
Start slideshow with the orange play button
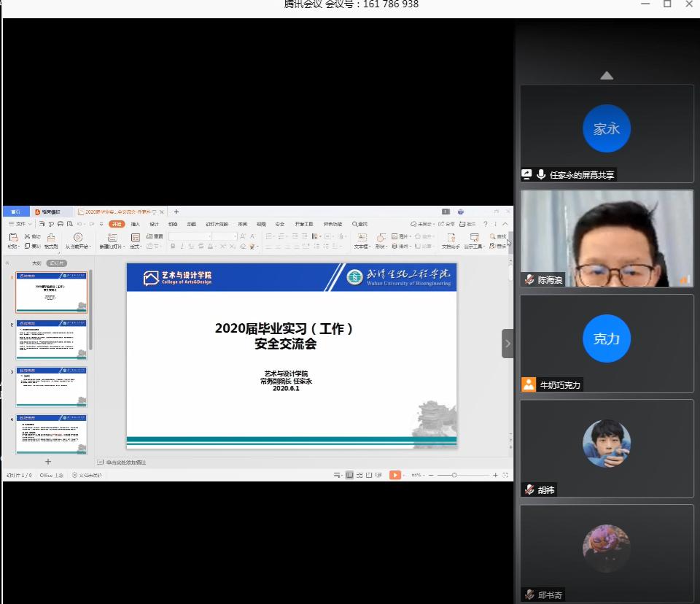click(394, 475)
